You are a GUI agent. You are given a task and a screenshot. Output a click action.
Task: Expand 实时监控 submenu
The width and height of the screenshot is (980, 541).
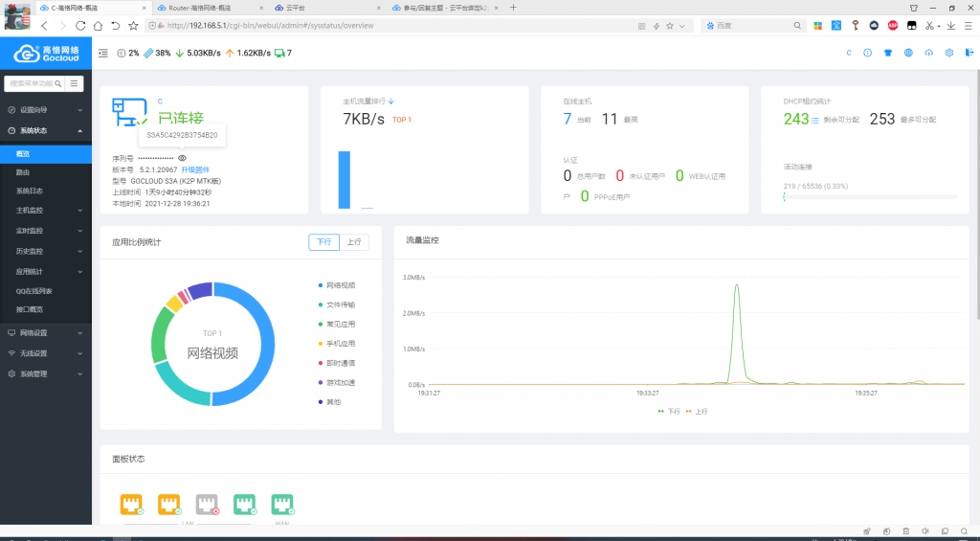pyautogui.click(x=46, y=231)
